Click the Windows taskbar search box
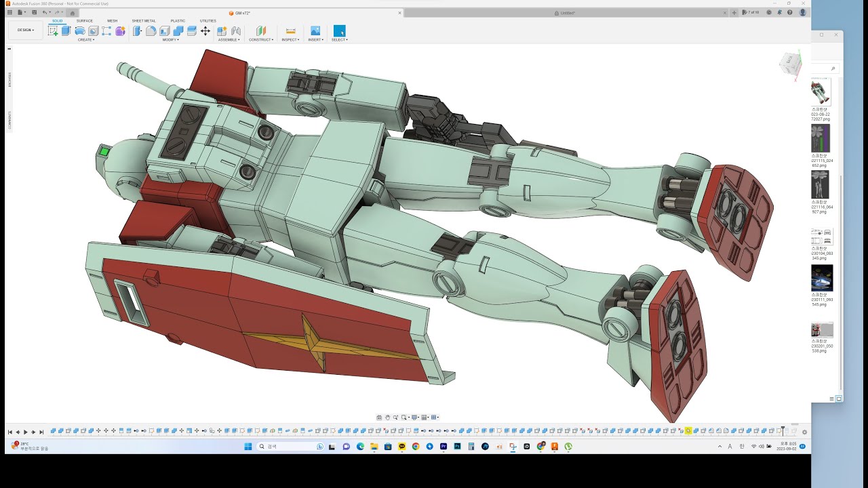This screenshot has width=868, height=488. pyautogui.click(x=290, y=446)
